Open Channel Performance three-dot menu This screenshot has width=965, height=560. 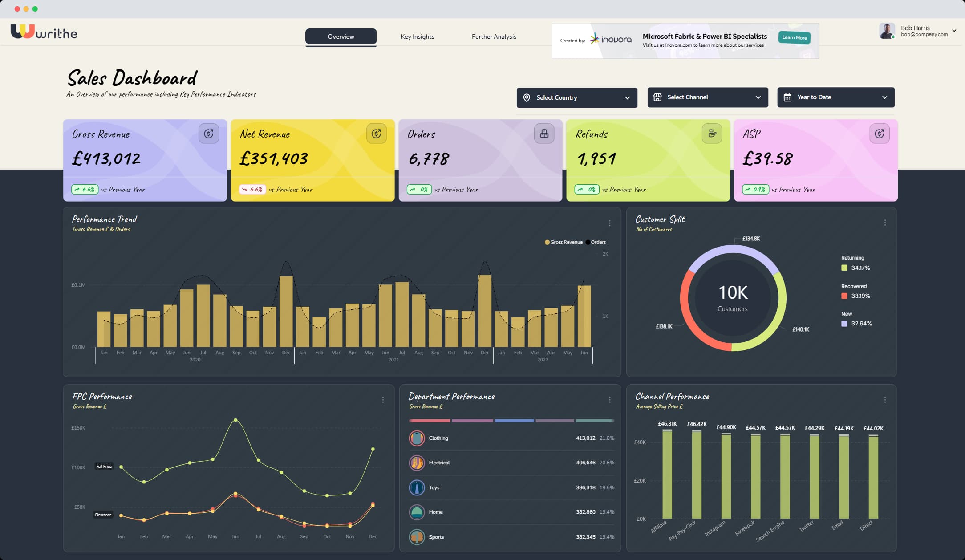click(885, 400)
